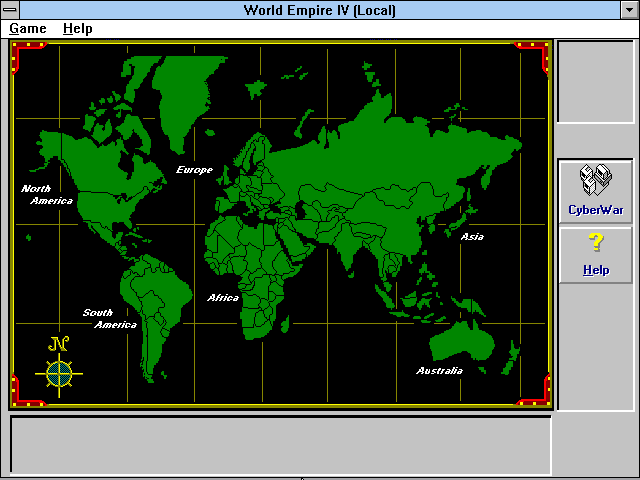This screenshot has width=640, height=480.
Task: Click the blank info panel above CyberWar
Action: tap(595, 82)
